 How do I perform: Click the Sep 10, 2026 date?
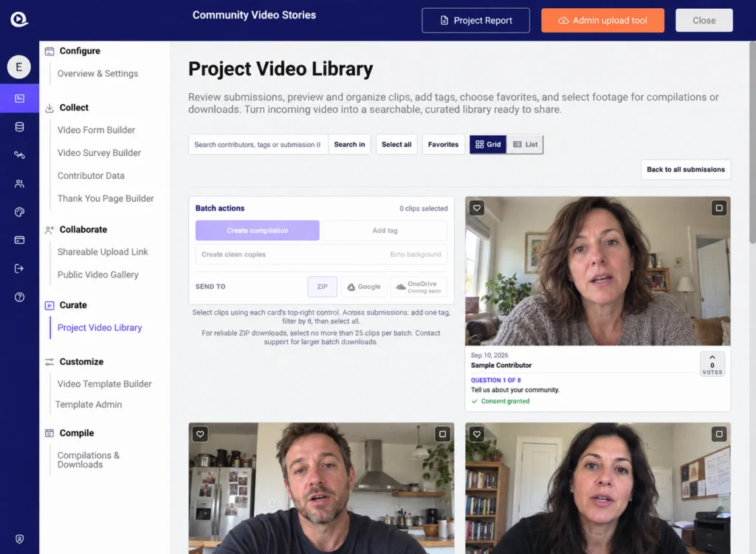pyautogui.click(x=489, y=355)
